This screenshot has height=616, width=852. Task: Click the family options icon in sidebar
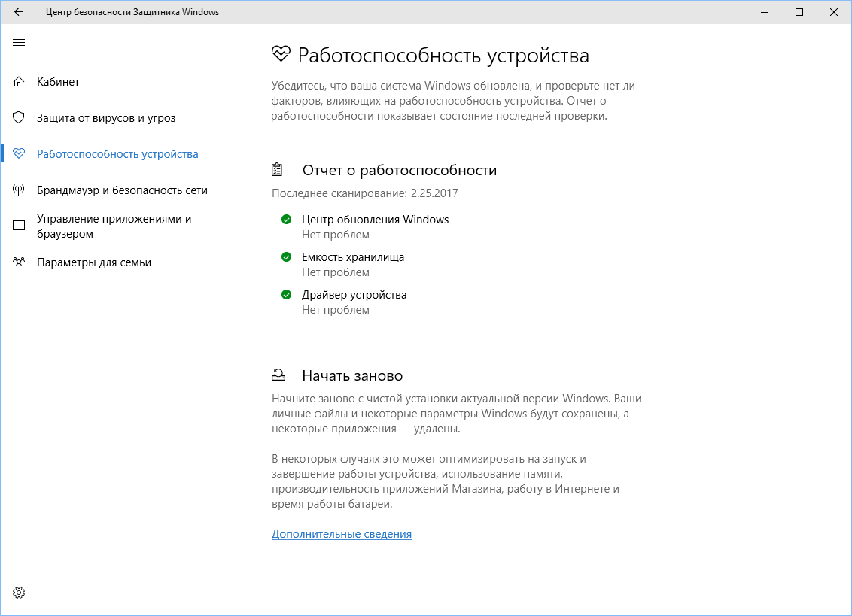[x=19, y=262]
